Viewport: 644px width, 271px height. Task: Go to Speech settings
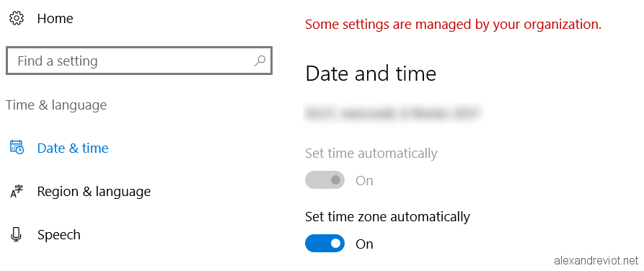(58, 235)
